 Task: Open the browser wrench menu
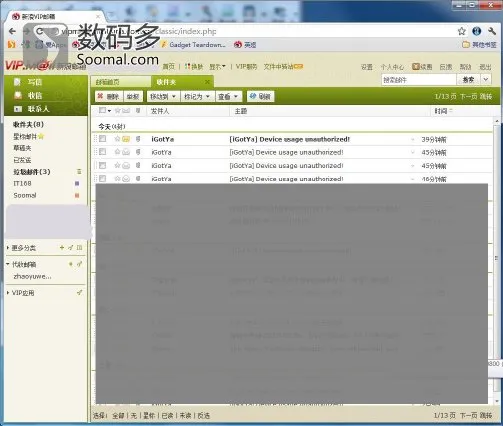tap(492, 31)
